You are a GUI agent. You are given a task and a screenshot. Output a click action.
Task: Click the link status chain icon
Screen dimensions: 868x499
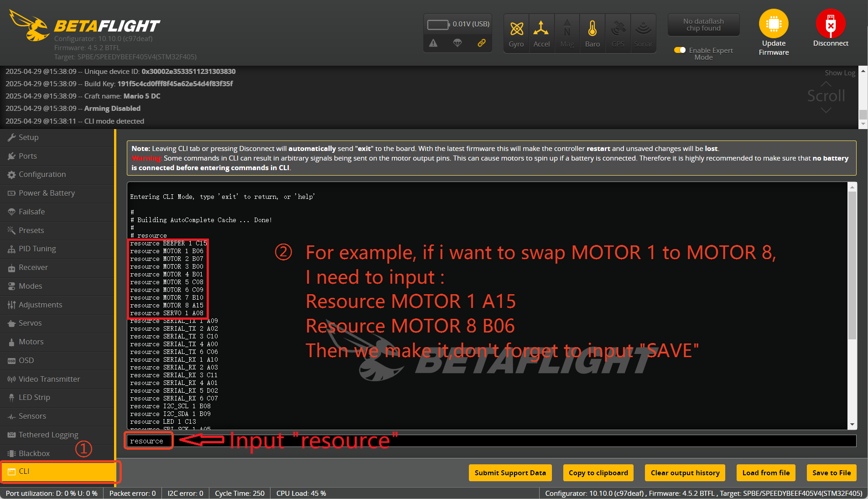tap(482, 43)
